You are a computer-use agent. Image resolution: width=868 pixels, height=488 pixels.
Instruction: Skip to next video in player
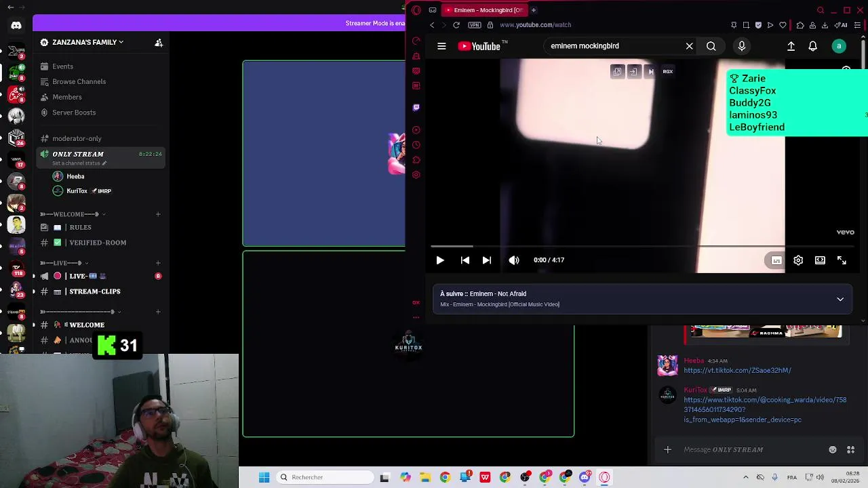click(487, 260)
